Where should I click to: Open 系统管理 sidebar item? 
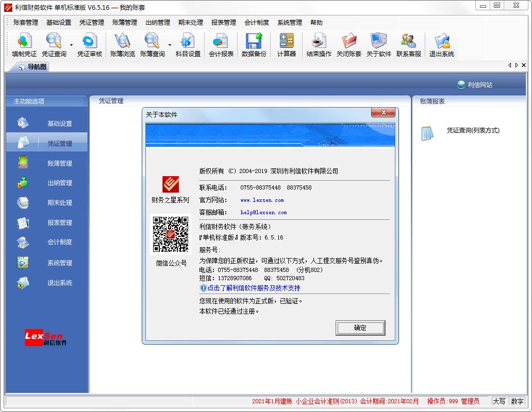tap(47, 263)
